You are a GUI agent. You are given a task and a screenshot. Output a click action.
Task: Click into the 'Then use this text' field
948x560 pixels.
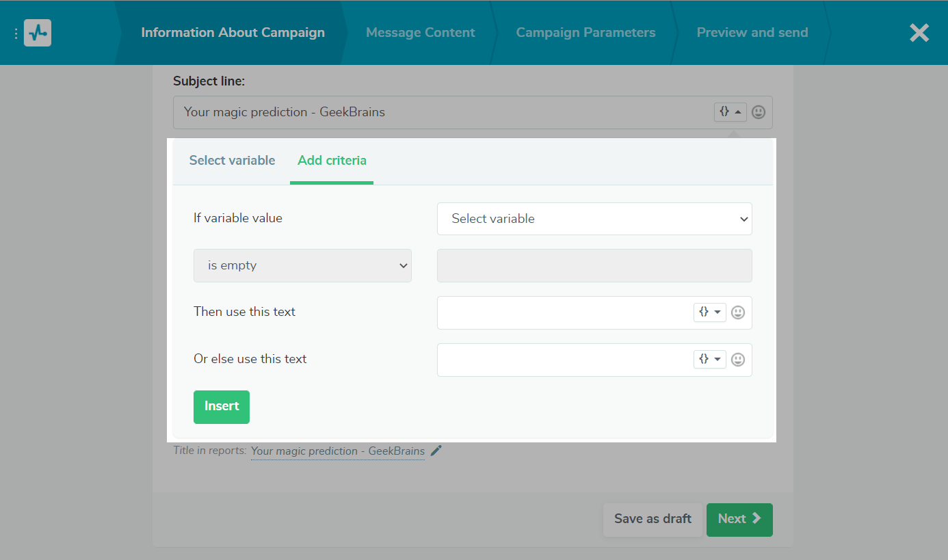coord(564,312)
